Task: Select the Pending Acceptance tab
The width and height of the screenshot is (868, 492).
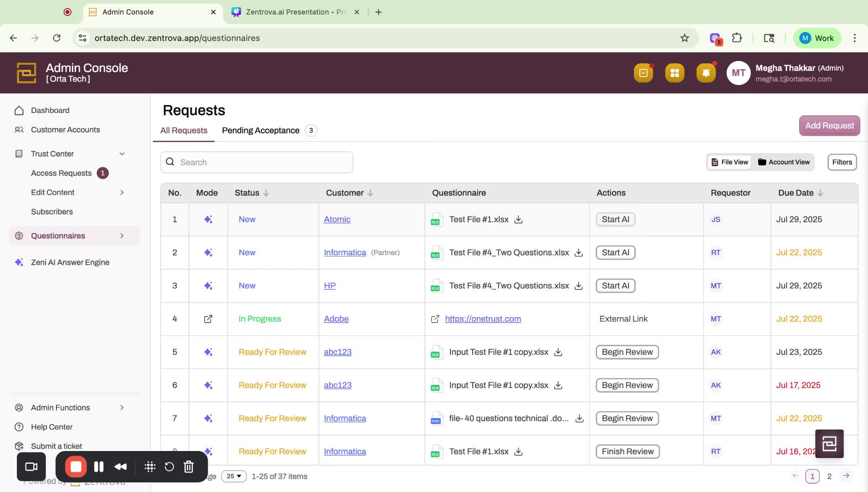Action: coord(269,131)
